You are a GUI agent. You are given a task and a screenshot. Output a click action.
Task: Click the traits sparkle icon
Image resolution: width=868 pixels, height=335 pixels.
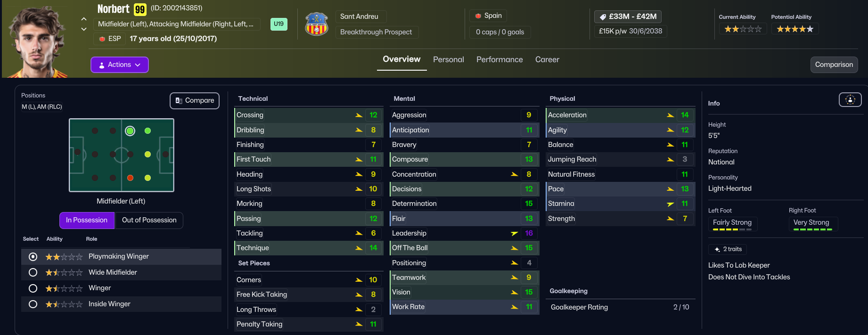pyautogui.click(x=717, y=249)
